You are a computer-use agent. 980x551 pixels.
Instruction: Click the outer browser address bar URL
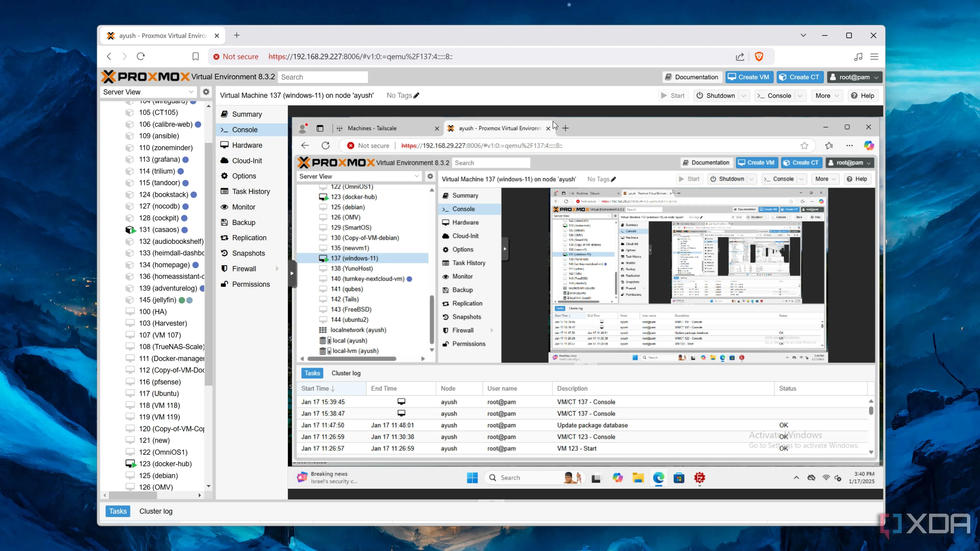(360, 57)
